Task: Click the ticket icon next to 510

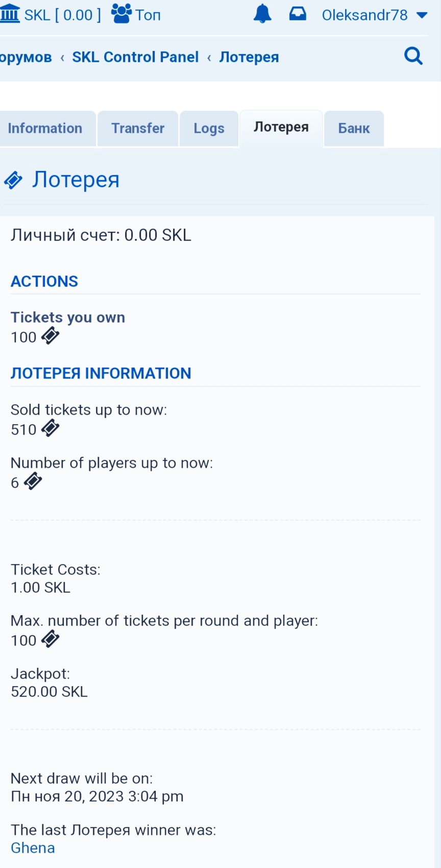Action: click(50, 428)
